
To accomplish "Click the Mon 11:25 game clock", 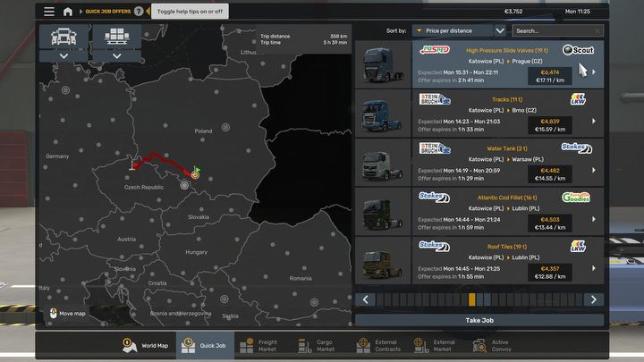I will pyautogui.click(x=578, y=12).
